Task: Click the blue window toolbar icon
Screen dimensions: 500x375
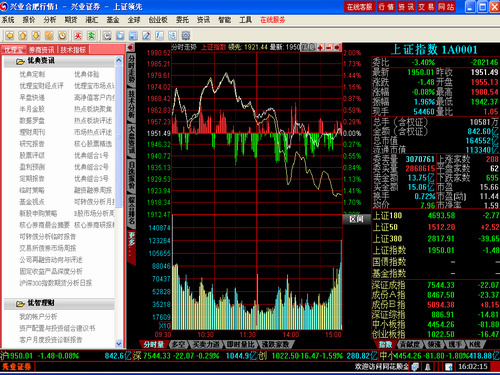Action: 120,35
